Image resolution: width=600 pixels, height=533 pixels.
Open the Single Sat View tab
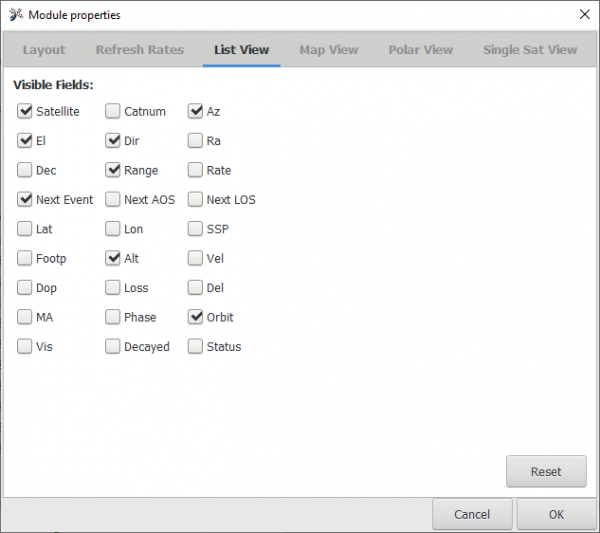click(529, 50)
